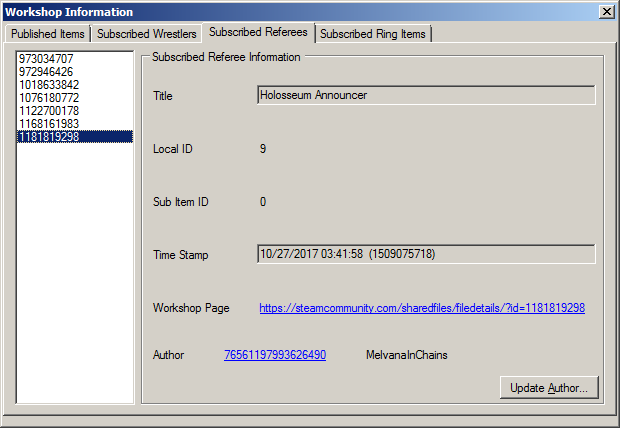The width and height of the screenshot is (620, 428).
Task: Go to the Subscribed Ring Items tab
Action: click(372, 34)
